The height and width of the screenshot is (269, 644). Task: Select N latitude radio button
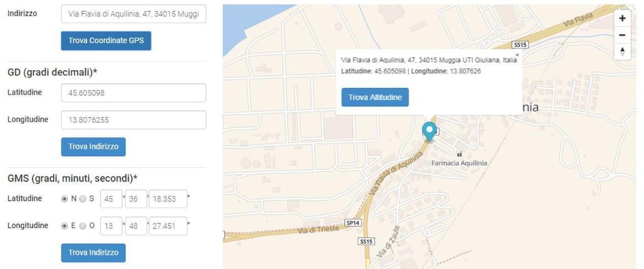(x=64, y=199)
